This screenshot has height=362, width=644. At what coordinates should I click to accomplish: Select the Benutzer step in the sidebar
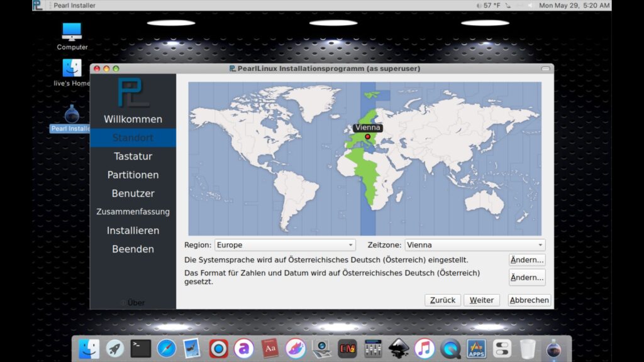pyautogui.click(x=133, y=194)
